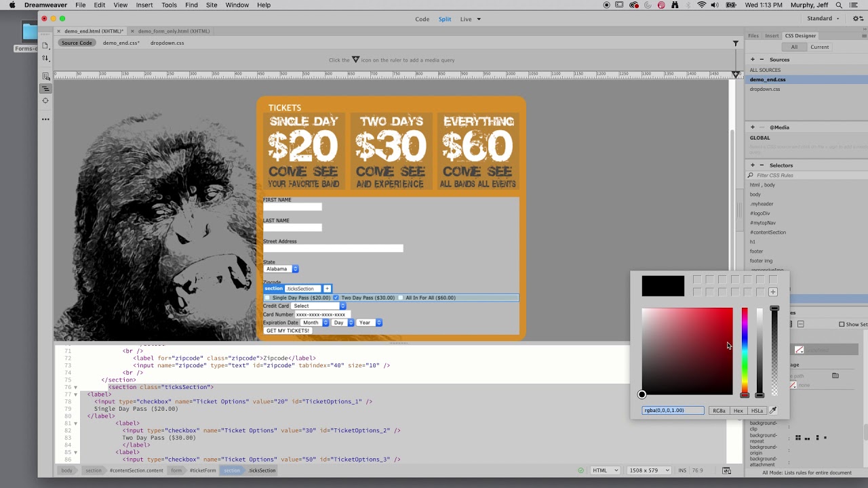Select #ticketForm in tag selector bar
This screenshot has height=488, width=868.
pyautogui.click(x=203, y=470)
